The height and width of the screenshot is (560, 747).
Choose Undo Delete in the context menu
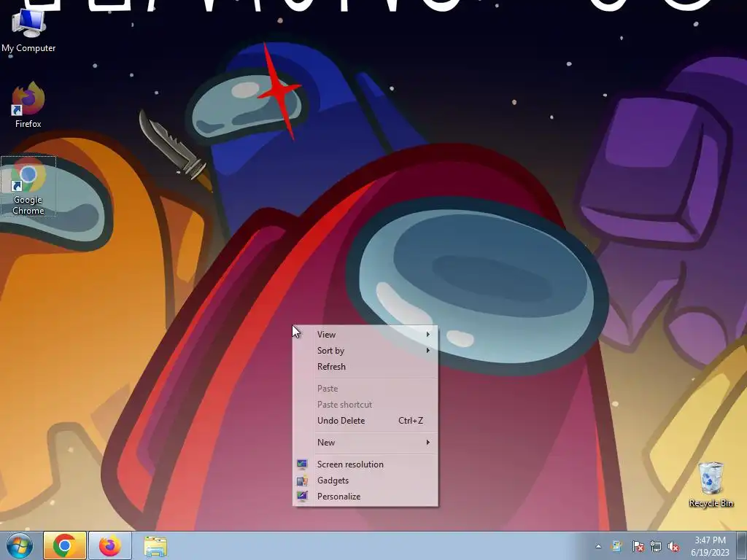pyautogui.click(x=365, y=421)
